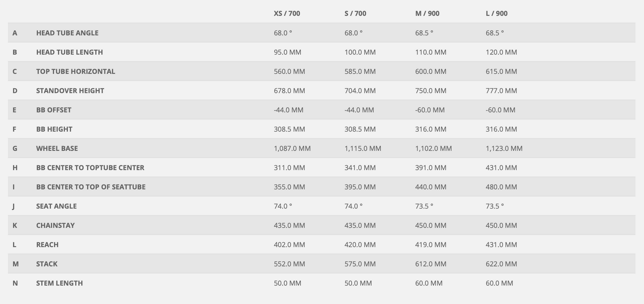The height and width of the screenshot is (304, 644).
Task: Click the row letter G
Action: tap(15, 149)
